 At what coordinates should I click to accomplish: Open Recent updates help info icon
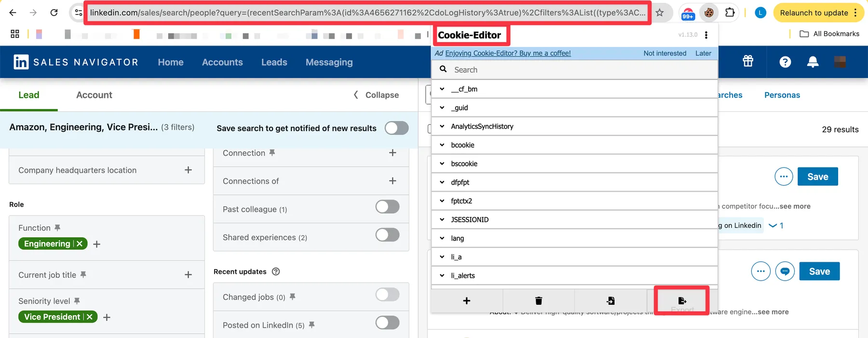click(x=276, y=271)
